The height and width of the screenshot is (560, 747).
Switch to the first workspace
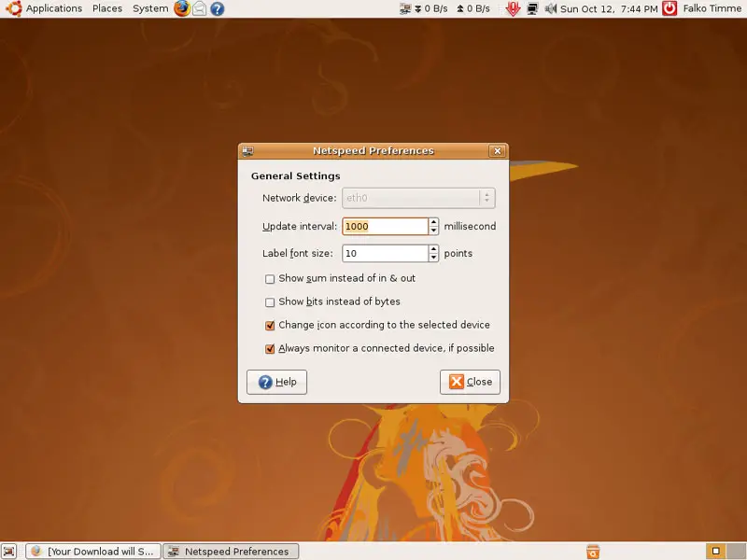(715, 552)
